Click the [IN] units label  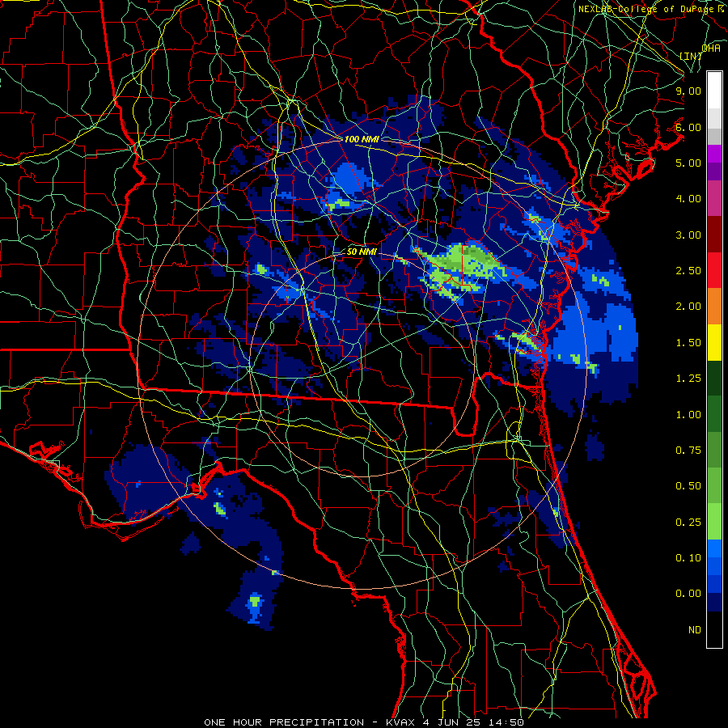[x=691, y=56]
